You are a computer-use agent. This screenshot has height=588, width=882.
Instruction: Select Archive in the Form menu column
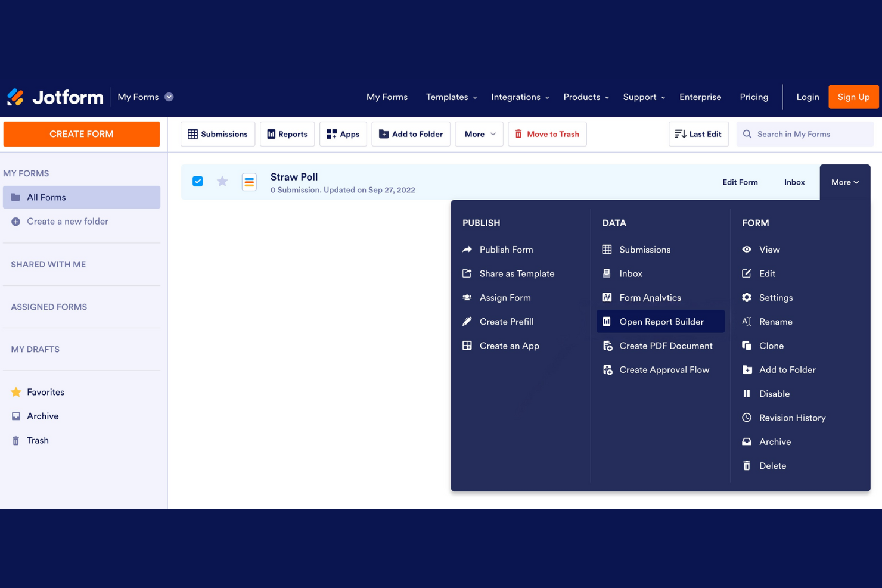click(775, 442)
